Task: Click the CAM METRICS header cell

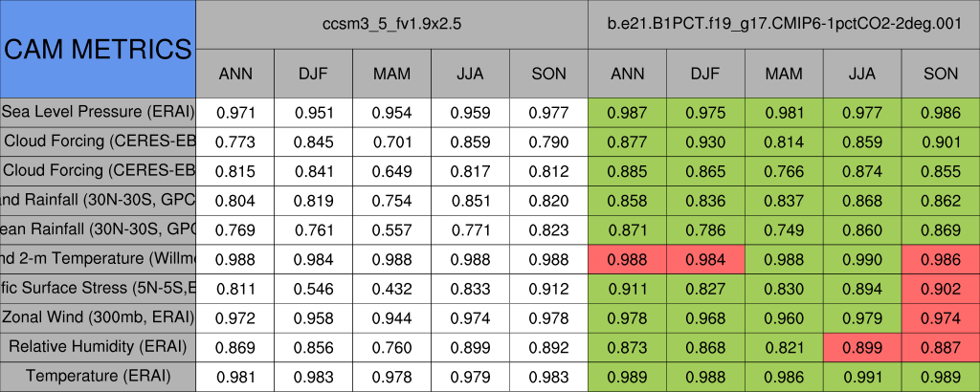Action: (x=98, y=49)
